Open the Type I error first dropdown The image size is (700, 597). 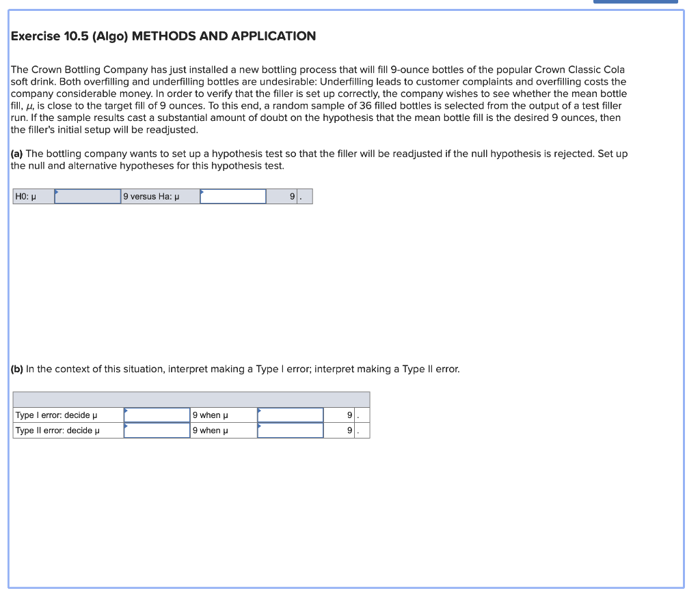coord(157,414)
